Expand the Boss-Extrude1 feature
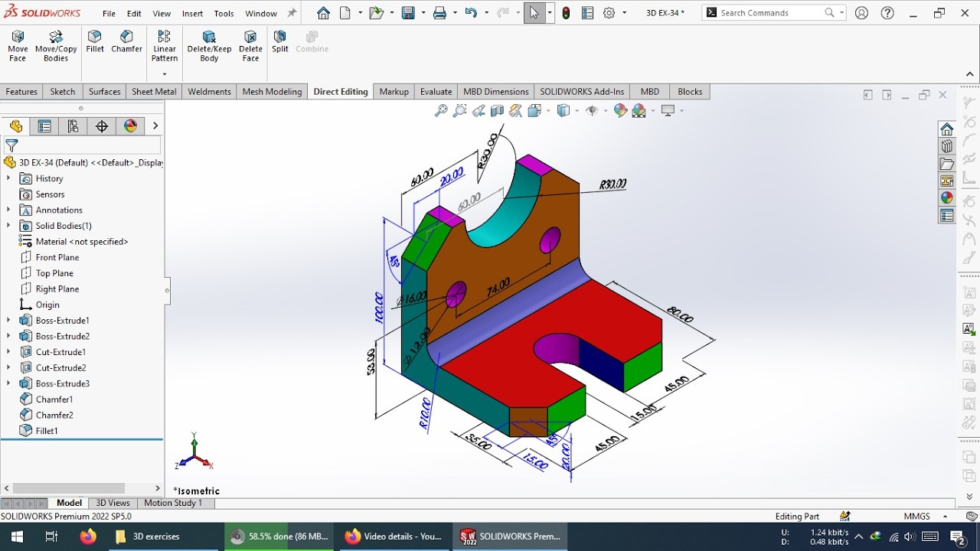This screenshot has height=551, width=980. (x=8, y=321)
